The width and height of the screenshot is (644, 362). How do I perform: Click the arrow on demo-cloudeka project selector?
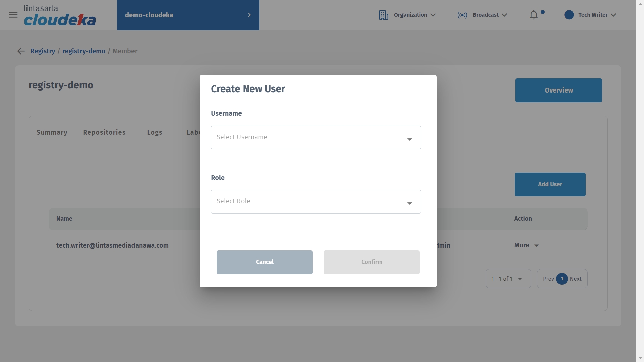pyautogui.click(x=249, y=15)
